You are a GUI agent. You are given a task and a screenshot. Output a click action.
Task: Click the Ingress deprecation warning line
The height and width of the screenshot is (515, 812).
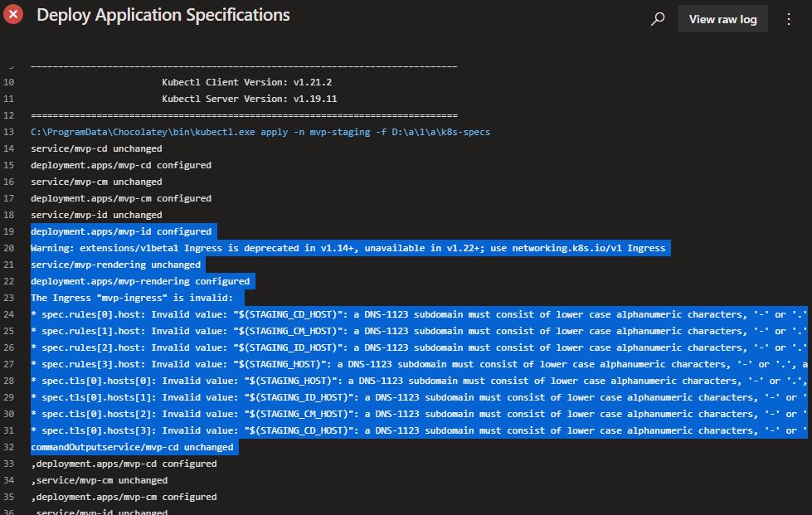[348, 247]
